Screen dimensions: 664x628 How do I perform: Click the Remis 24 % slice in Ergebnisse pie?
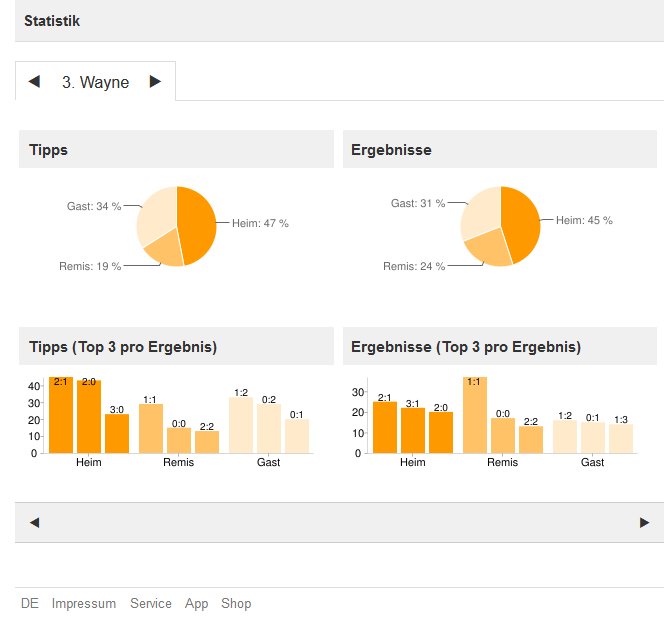[x=485, y=250]
